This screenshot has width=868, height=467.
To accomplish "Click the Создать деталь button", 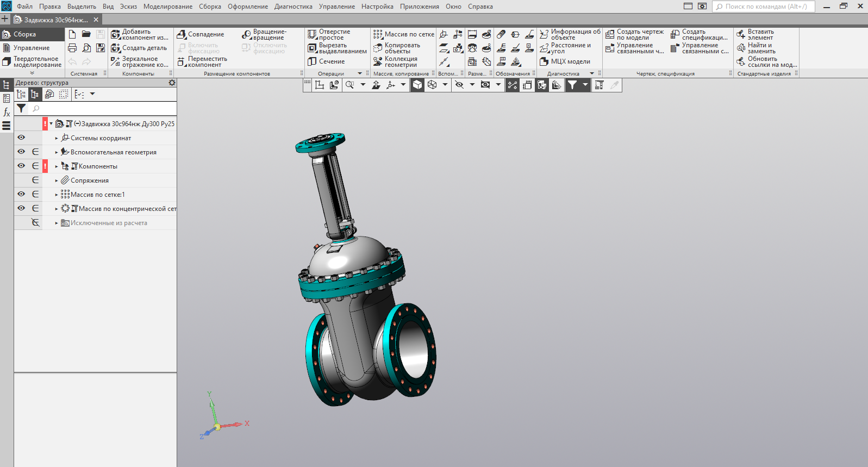I will pos(139,48).
